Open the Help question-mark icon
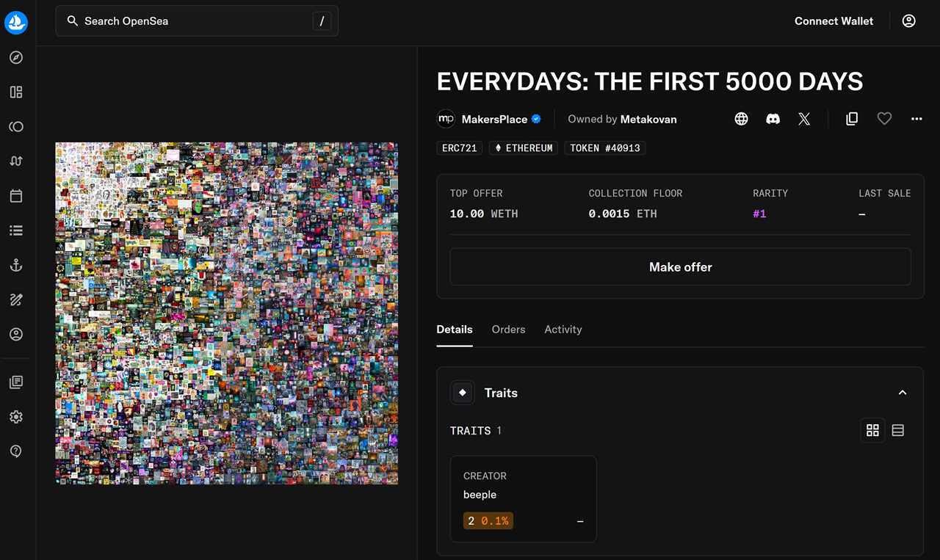The image size is (940, 560). coord(15,451)
